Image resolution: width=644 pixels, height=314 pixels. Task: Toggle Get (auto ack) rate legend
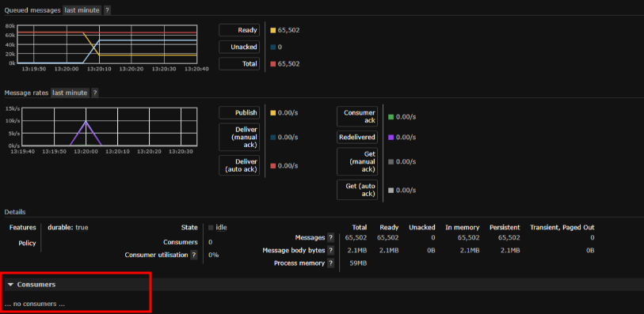click(x=357, y=190)
